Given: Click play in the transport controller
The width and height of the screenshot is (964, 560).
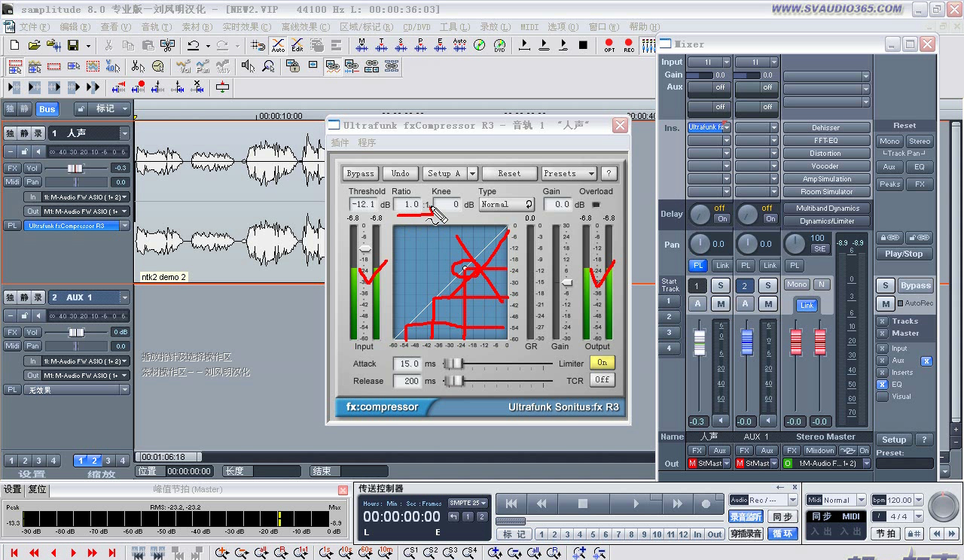Looking at the screenshot, I should click(636, 504).
